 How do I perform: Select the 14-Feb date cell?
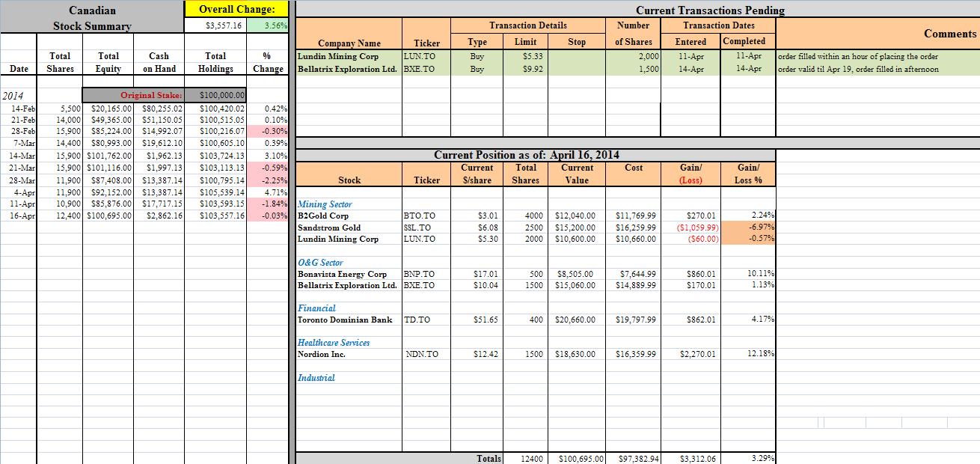click(18, 108)
